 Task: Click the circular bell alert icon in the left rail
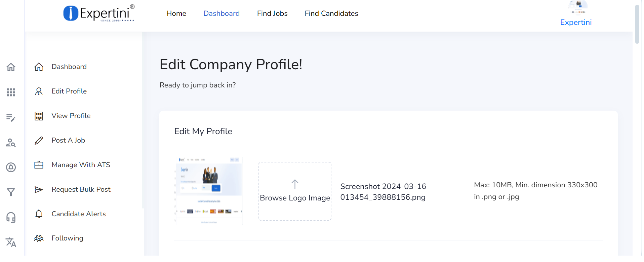pos(11,167)
